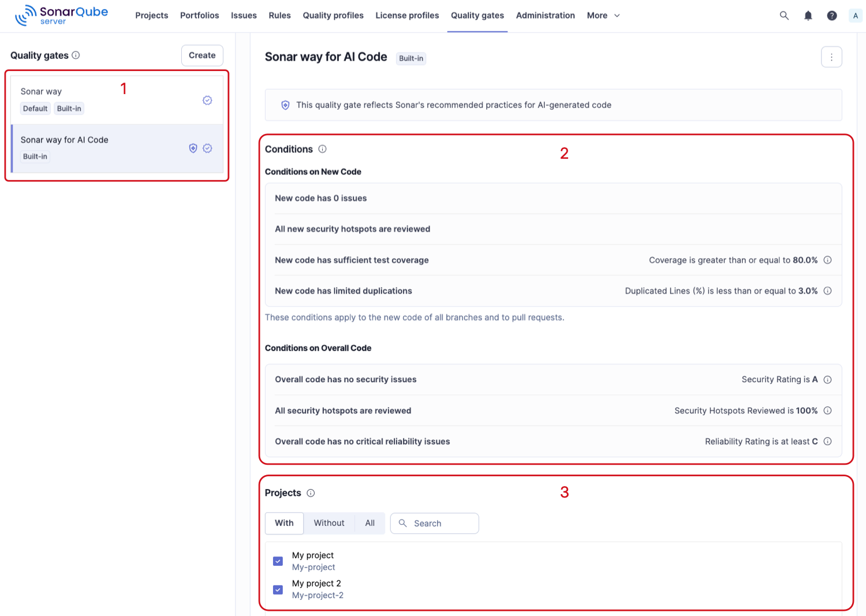Click 'New code has limited duplications'
Image resolution: width=866 pixels, height=616 pixels.
click(344, 291)
